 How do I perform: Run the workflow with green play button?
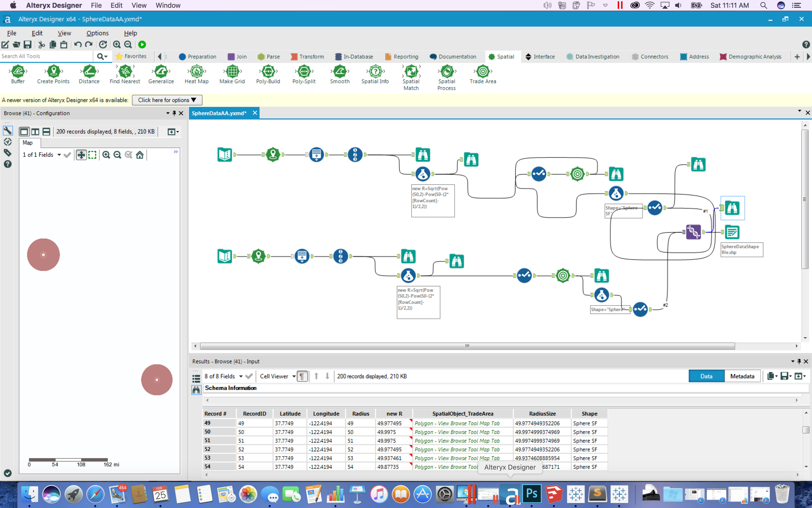click(x=142, y=44)
